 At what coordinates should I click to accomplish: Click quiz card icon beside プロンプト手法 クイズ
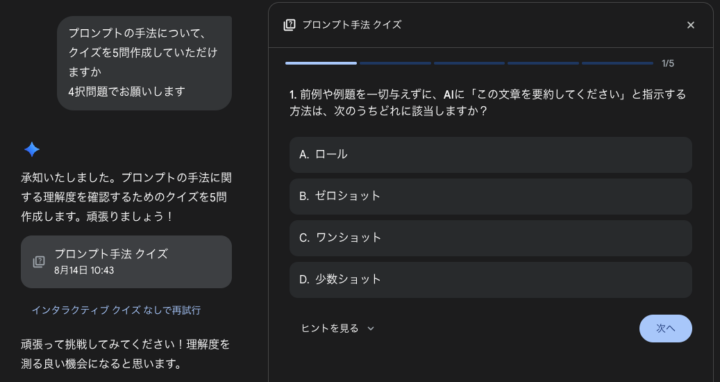pyautogui.click(x=39, y=262)
